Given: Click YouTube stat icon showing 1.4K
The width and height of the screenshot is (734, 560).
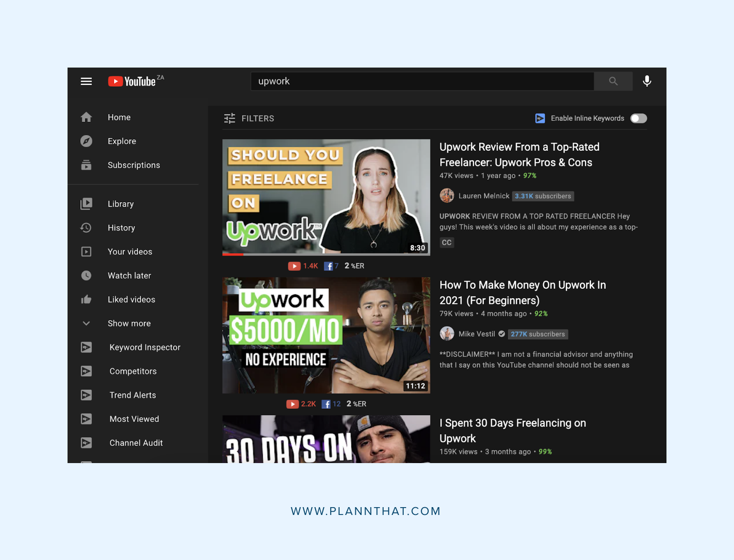Looking at the screenshot, I should (x=294, y=266).
